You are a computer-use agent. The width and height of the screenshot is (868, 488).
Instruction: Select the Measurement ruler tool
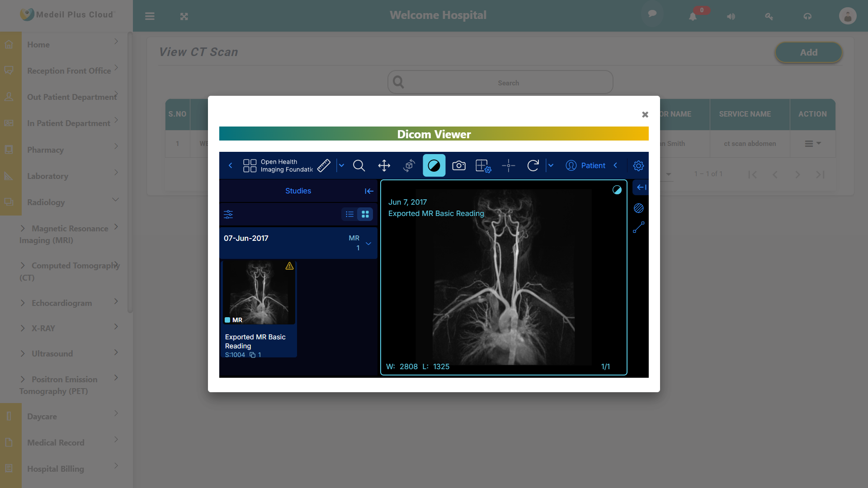(324, 165)
